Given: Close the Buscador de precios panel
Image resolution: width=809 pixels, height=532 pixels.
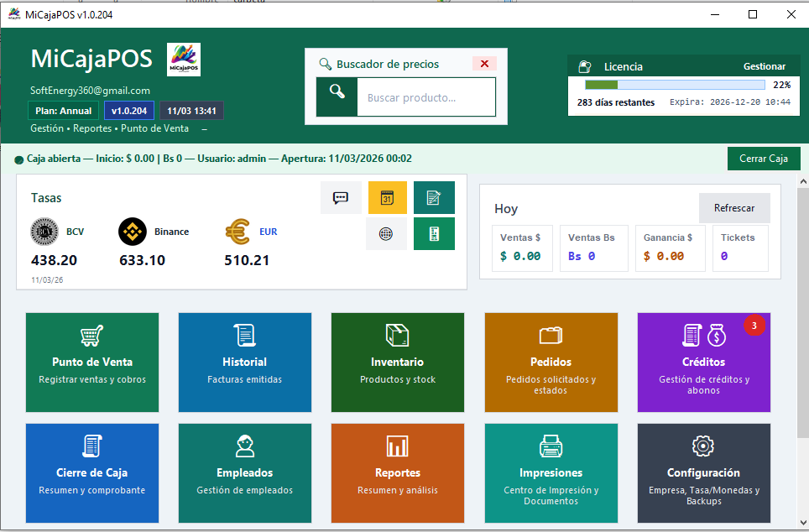Looking at the screenshot, I should pyautogui.click(x=484, y=64).
